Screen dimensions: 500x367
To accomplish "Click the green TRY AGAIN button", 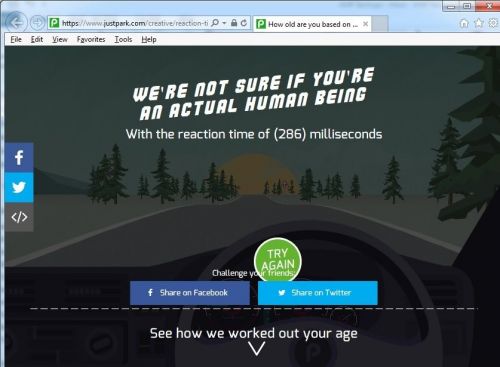I will pyautogui.click(x=278, y=260).
